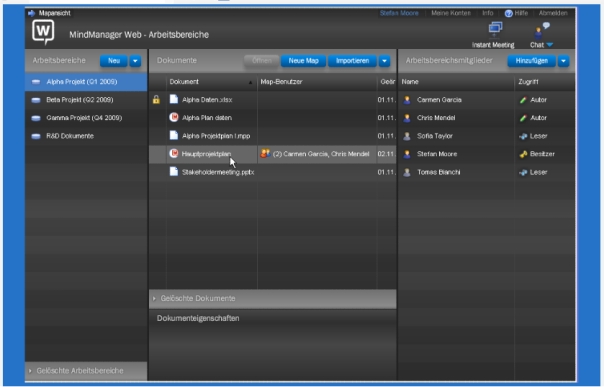
Task: Click the map icon of Alpha Plan daten
Action: [x=174, y=117]
